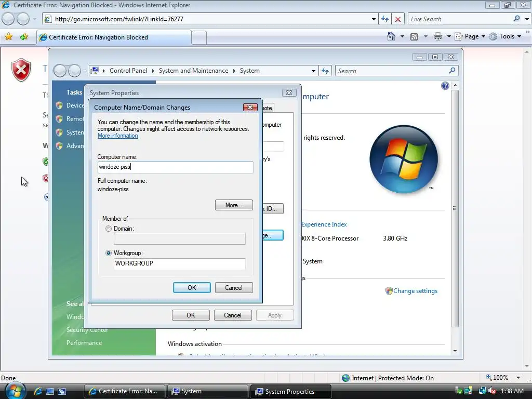532x399 pixels.
Task: Click the Remote settings shield icon
Action: point(59,119)
